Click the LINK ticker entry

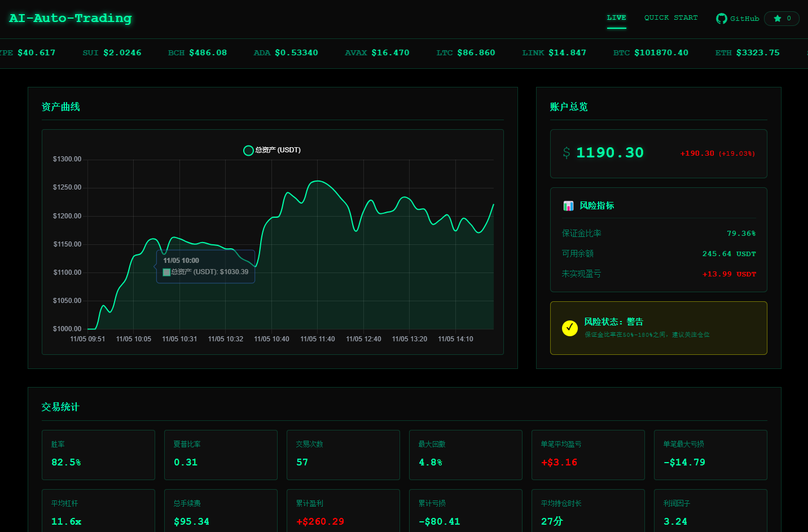(x=554, y=52)
